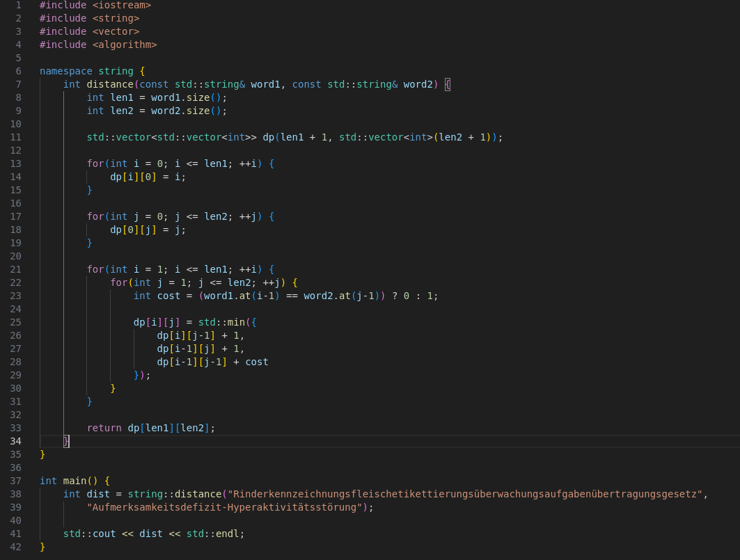Image resolution: width=740 pixels, height=560 pixels.
Task: Click "std::min" on line 25
Action: tap(221, 322)
